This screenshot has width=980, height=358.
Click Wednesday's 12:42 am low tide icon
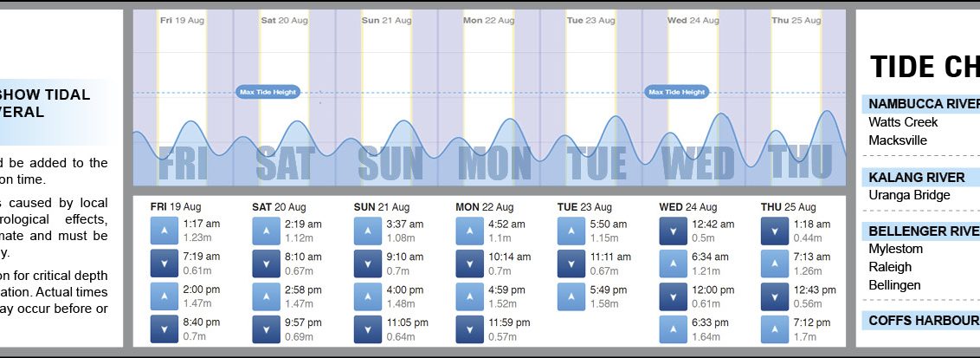673,230
